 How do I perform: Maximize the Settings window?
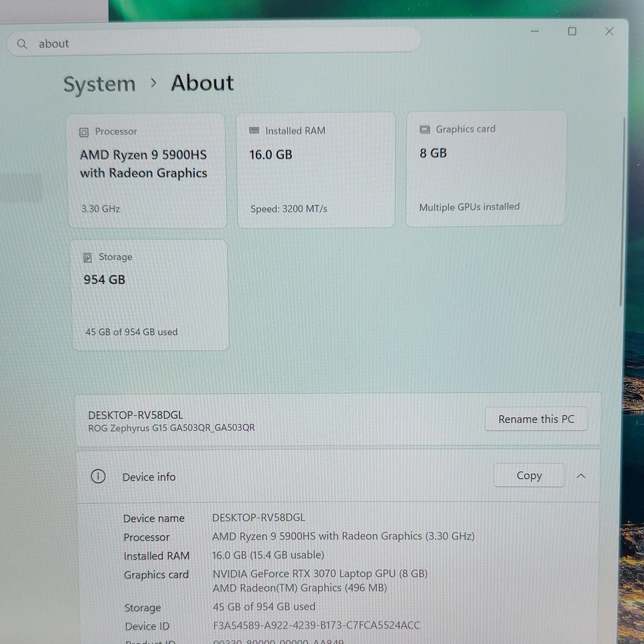pyautogui.click(x=572, y=32)
